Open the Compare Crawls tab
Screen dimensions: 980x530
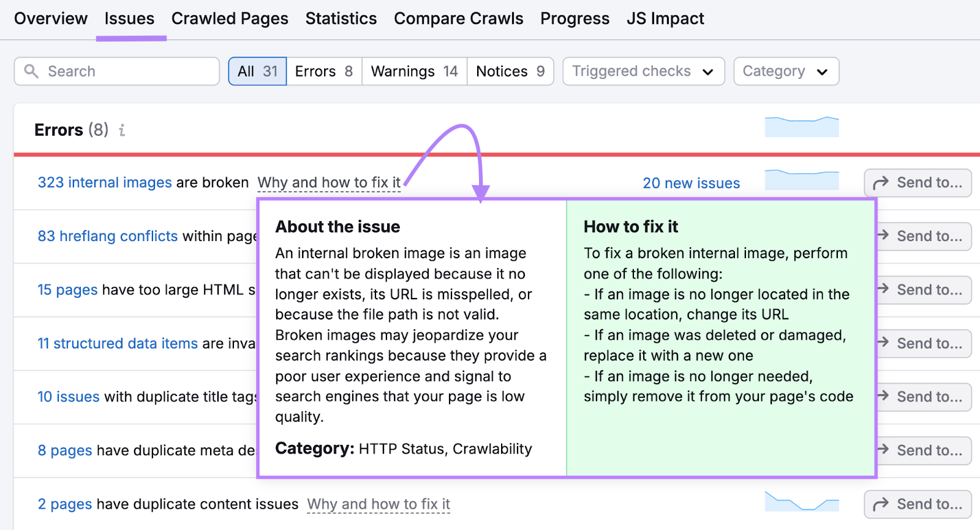tap(458, 19)
